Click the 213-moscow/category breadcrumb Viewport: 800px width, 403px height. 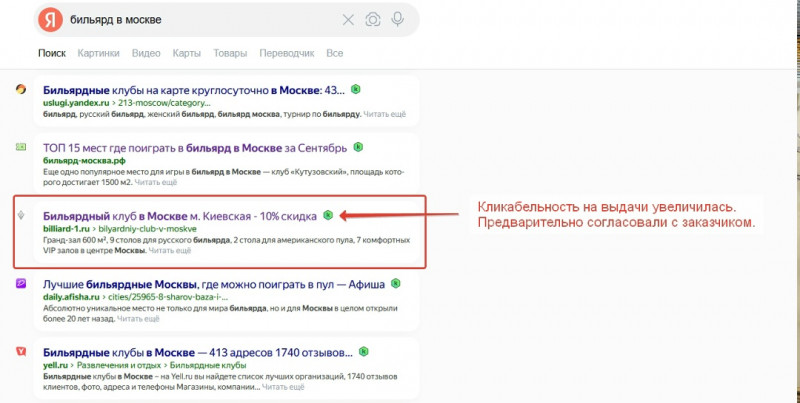tap(164, 103)
